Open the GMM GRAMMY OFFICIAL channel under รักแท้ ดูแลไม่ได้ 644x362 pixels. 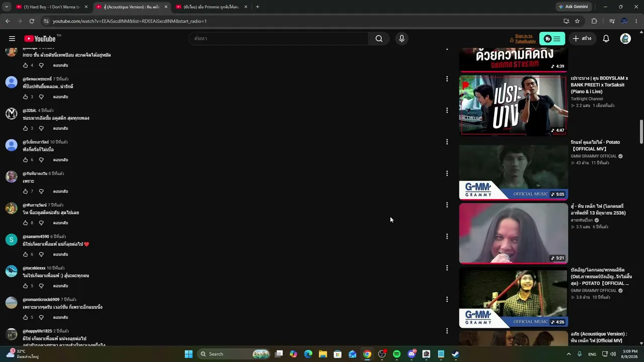(x=594, y=156)
